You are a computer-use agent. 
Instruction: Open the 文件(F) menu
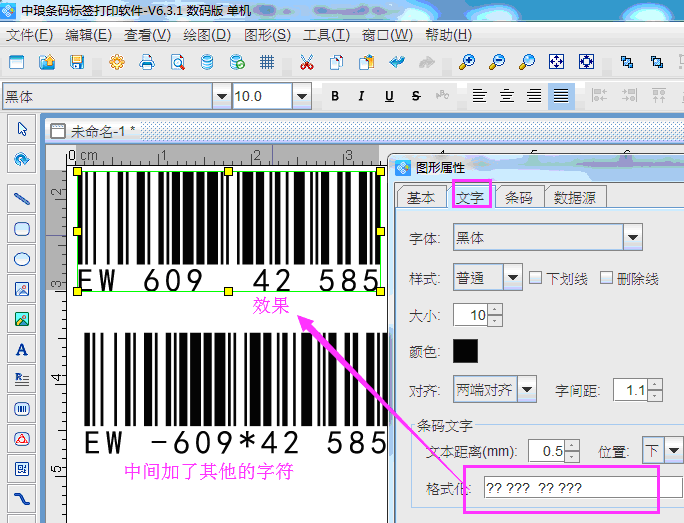(29, 35)
